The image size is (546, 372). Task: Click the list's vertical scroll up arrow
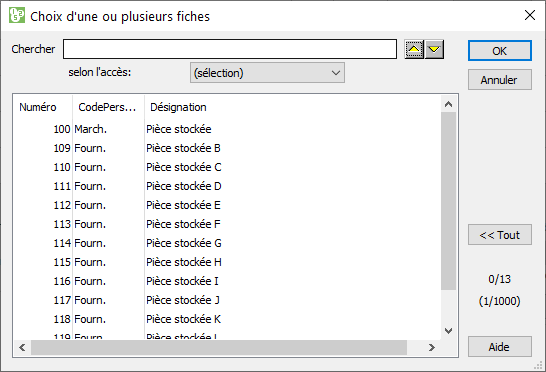[448, 104]
